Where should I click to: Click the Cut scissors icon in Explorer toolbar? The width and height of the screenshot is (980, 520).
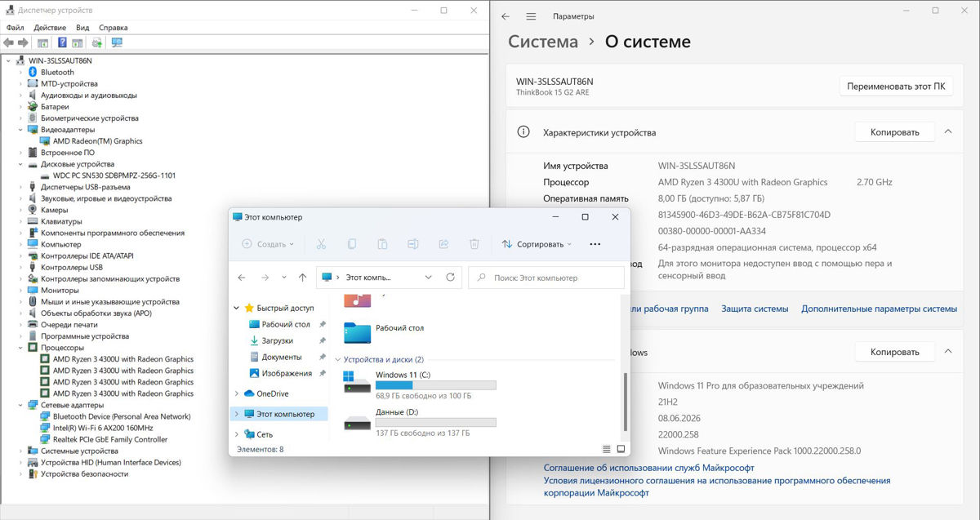(321, 244)
